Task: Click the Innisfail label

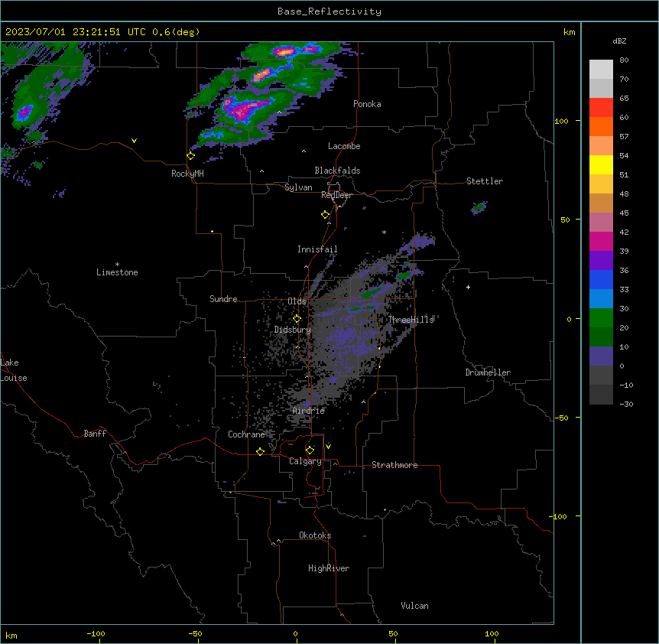Action: pyautogui.click(x=317, y=249)
